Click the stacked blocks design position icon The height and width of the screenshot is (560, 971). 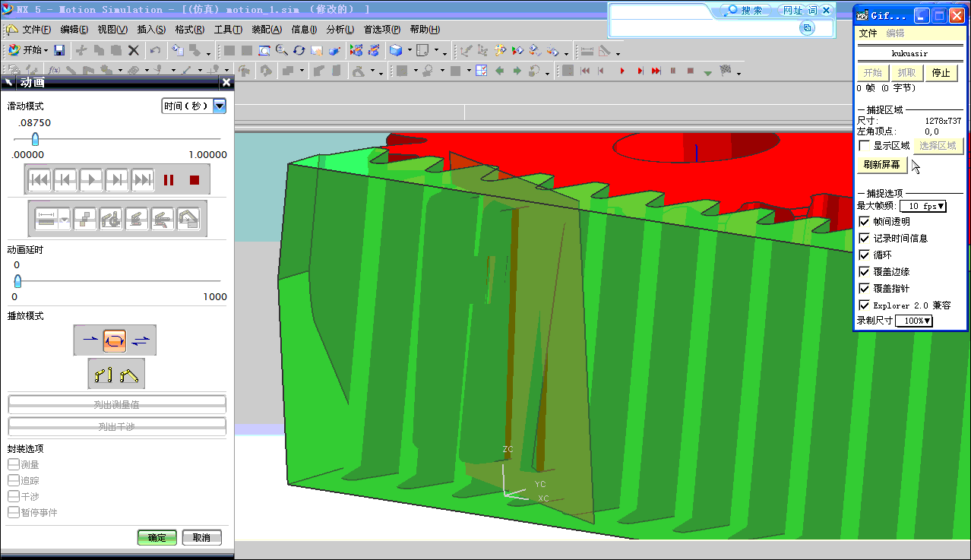point(85,220)
